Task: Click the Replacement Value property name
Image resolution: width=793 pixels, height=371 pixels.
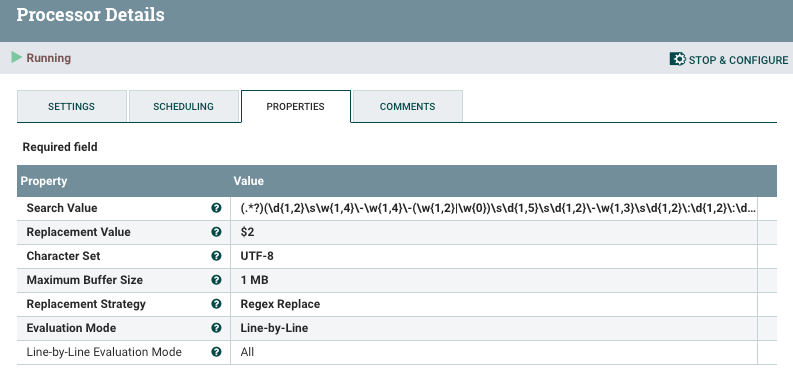Action: coord(78,232)
